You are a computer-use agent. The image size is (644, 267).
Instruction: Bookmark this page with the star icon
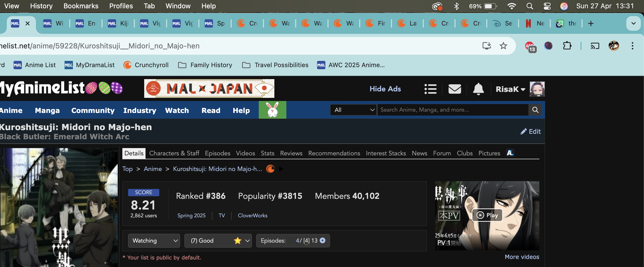pyautogui.click(x=503, y=46)
